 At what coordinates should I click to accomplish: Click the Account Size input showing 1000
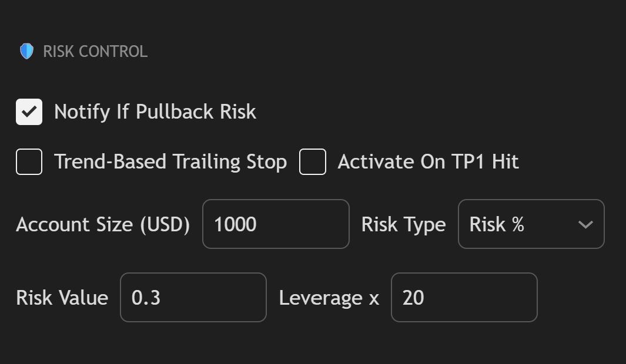275,224
